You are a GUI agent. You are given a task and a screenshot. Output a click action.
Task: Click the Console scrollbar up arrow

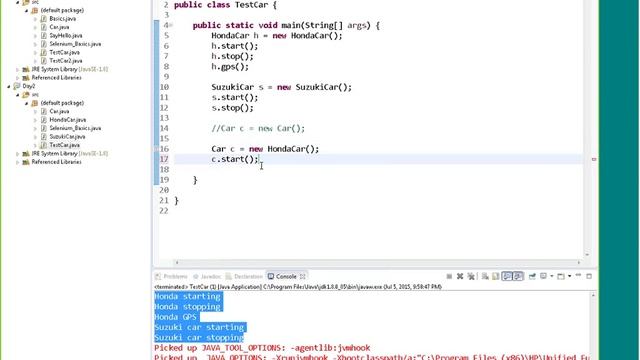pyautogui.click(x=593, y=295)
